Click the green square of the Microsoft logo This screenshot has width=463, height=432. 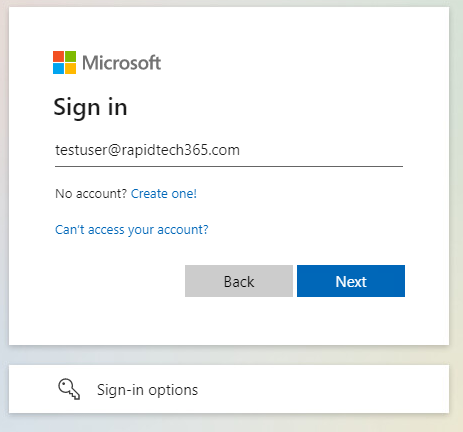tap(70, 56)
